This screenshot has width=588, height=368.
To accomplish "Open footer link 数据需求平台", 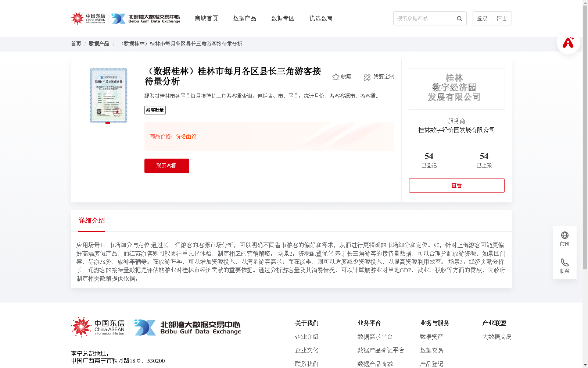I will 375,337.
